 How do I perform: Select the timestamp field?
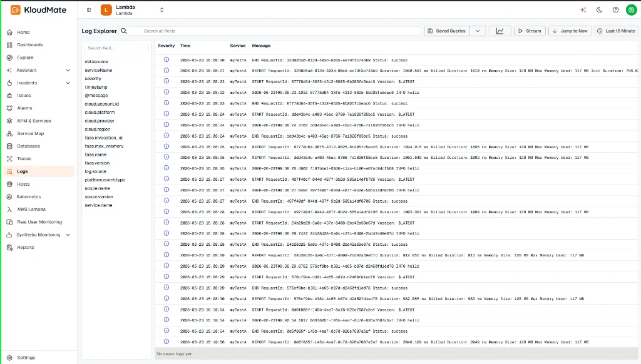pos(96,87)
